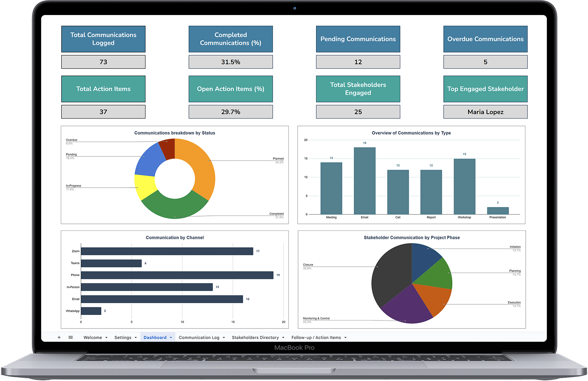The image size is (588, 381).
Task: Select the Total Communications Logged value cell
Action: (x=103, y=62)
